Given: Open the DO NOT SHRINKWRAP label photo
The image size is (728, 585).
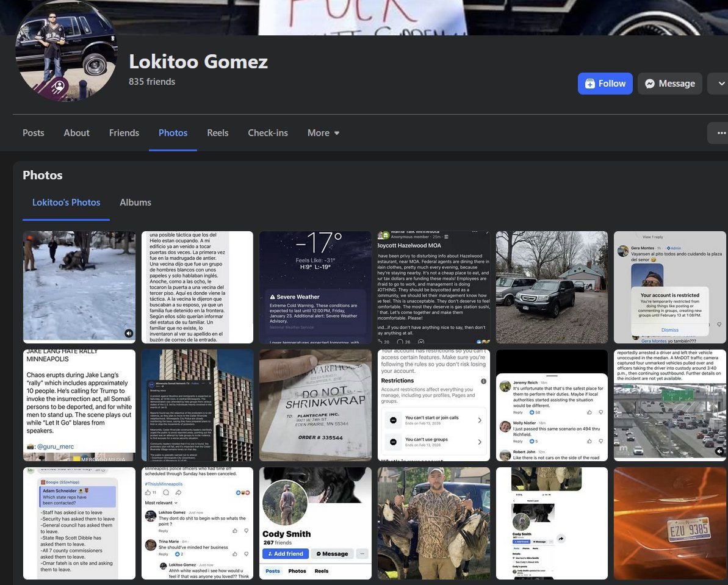Looking at the screenshot, I should click(x=315, y=405).
